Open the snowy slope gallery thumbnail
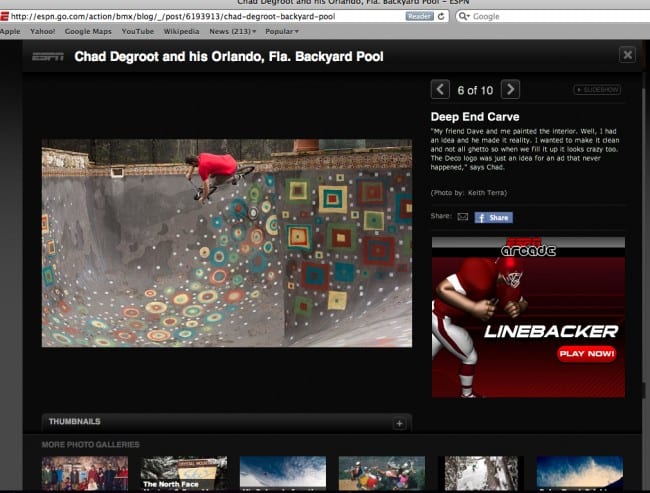 (481, 473)
